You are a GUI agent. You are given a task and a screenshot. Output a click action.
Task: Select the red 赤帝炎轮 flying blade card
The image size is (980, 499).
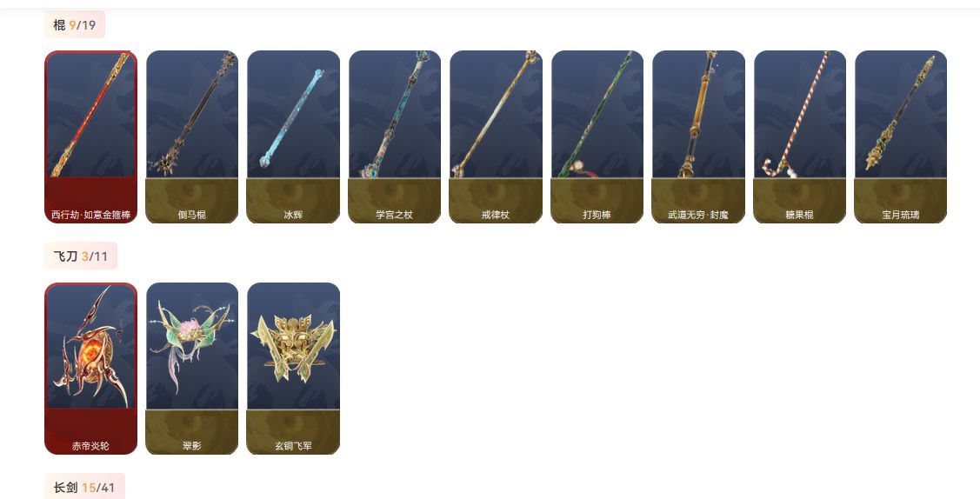tap(90, 369)
